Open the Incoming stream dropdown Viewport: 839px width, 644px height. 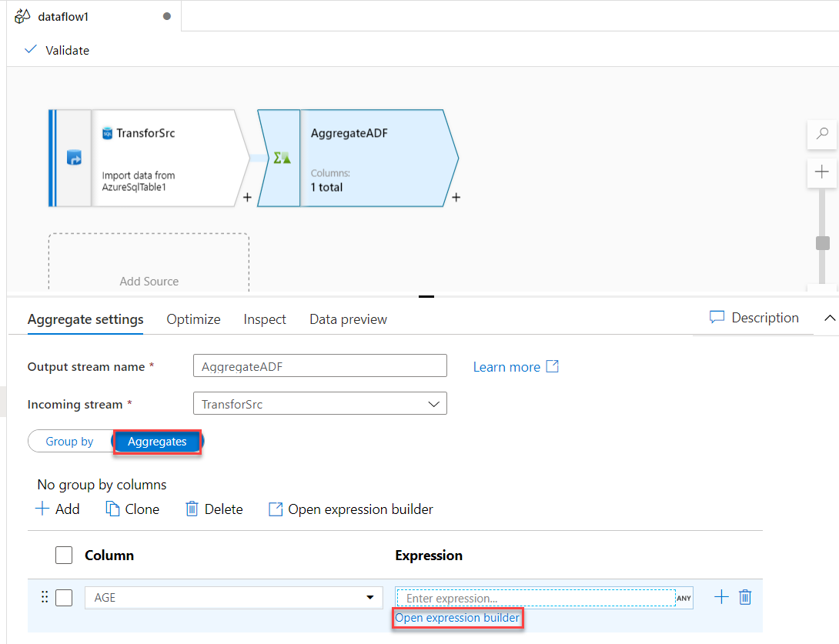[x=436, y=403]
